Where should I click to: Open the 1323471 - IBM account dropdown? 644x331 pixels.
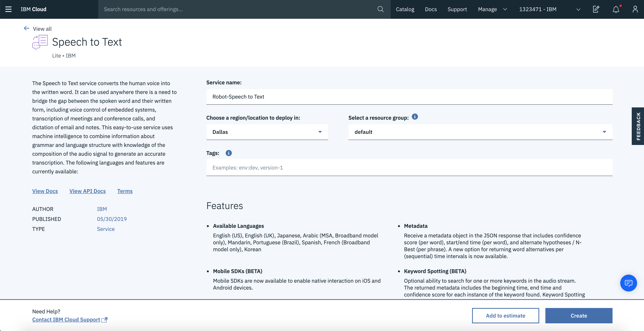[x=549, y=9]
